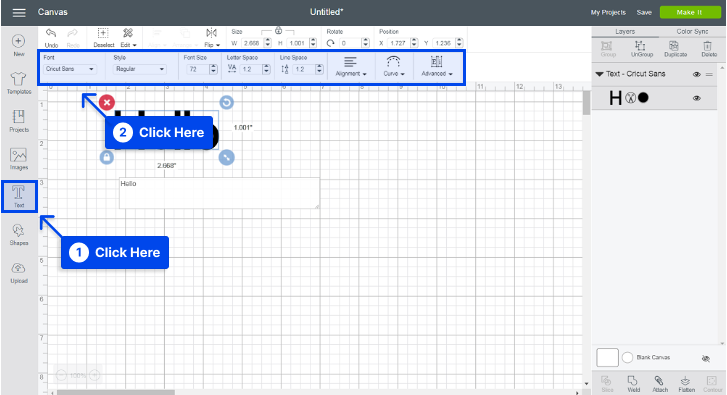The width and height of the screenshot is (727, 395).
Task: Delete the selected layer
Action: coord(708,49)
